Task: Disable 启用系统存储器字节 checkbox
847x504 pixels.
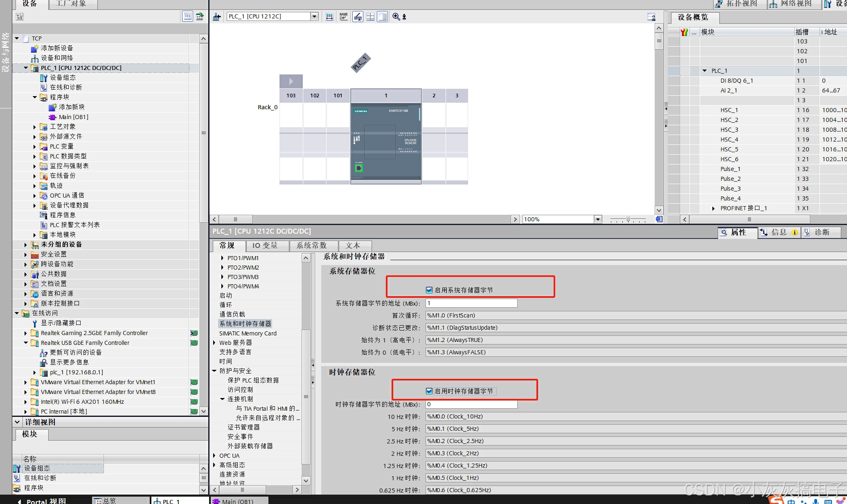Action: 429,290
